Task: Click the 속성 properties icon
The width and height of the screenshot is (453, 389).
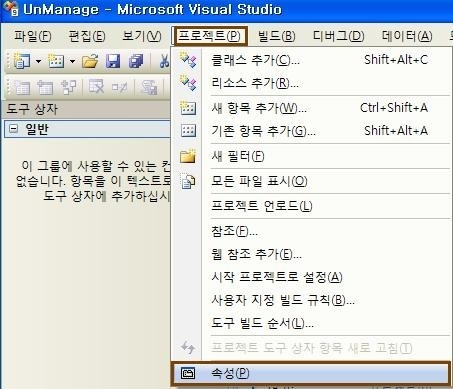Action: 188,373
